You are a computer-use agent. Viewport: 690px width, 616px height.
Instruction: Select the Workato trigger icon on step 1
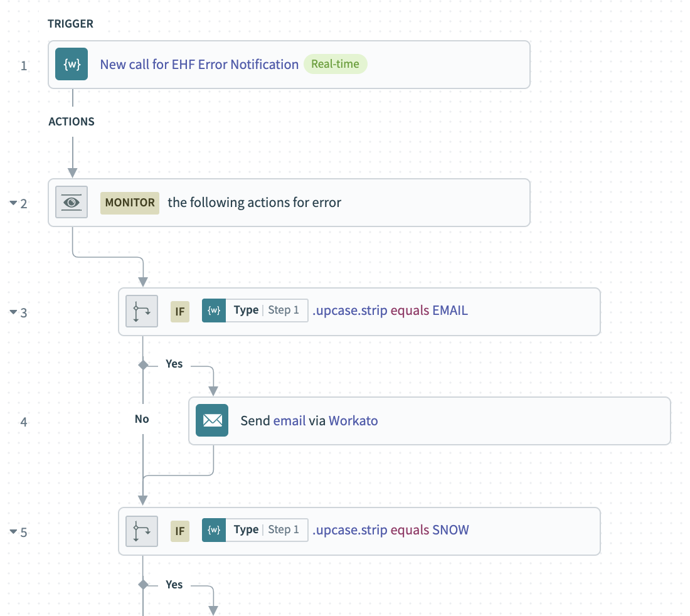72,64
